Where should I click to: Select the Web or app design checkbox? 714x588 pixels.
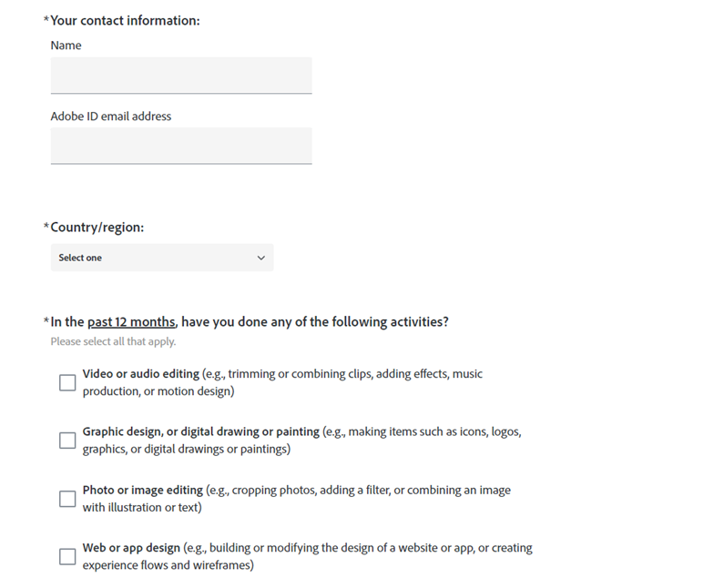click(67, 557)
